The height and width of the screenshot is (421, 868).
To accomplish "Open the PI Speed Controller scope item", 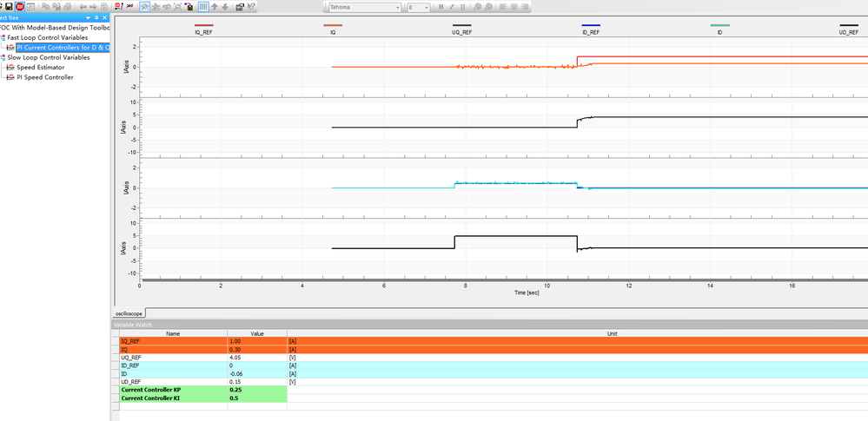I will [45, 77].
